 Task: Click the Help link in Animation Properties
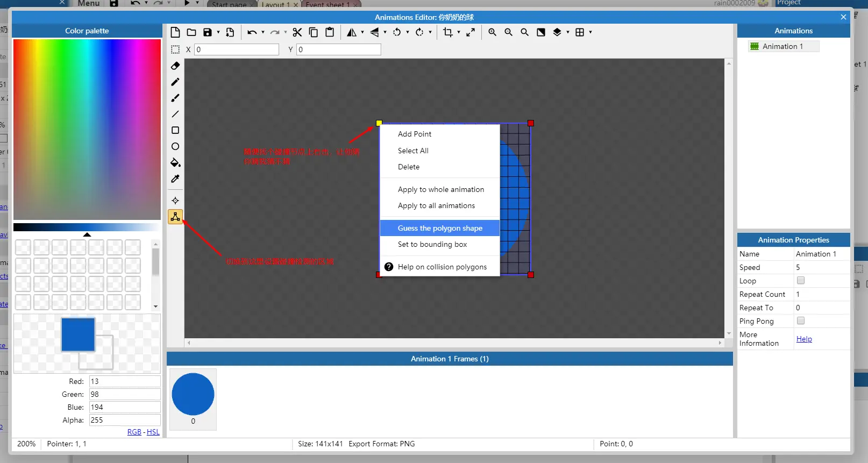click(804, 339)
